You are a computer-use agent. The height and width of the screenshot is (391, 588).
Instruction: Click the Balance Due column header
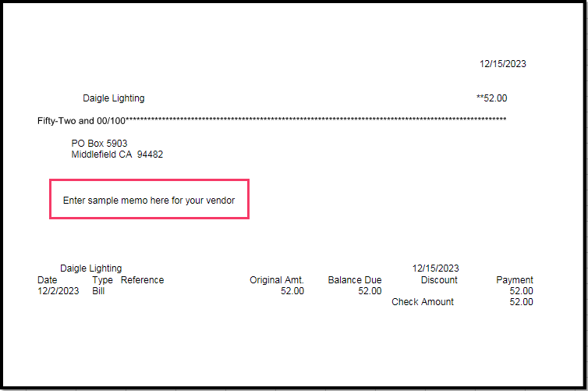tap(354, 280)
